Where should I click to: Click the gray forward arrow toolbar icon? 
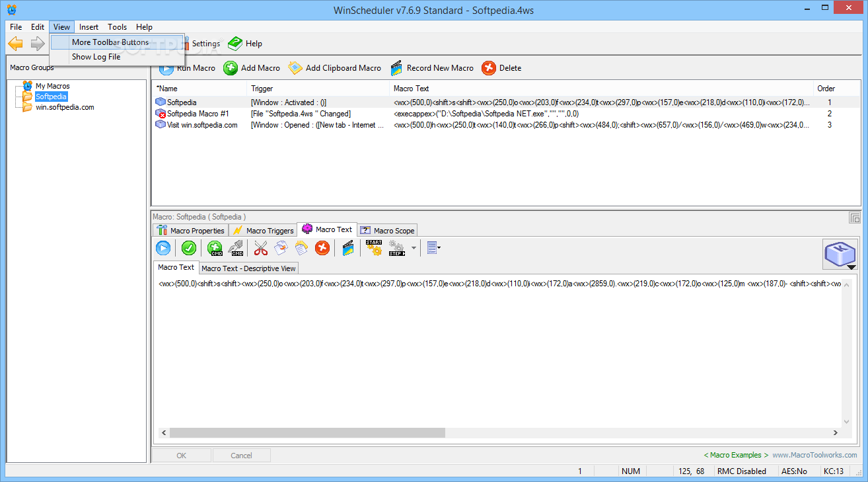(38, 44)
